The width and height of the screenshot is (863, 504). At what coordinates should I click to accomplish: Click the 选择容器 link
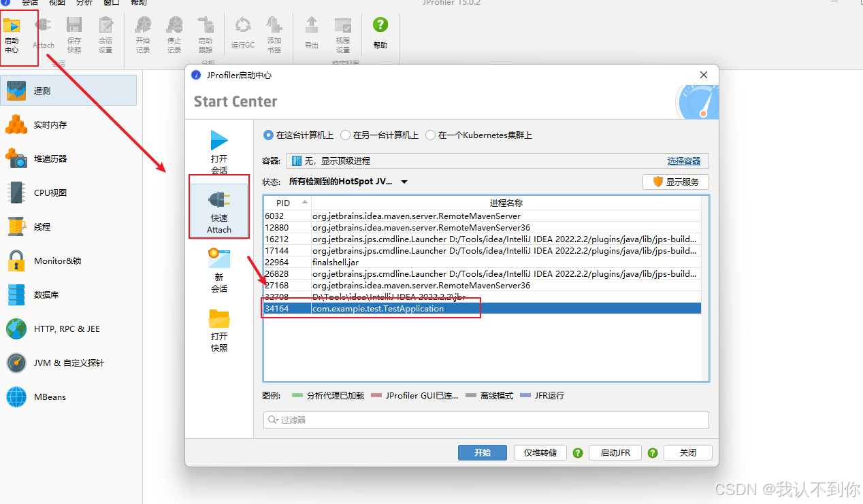[x=684, y=161]
